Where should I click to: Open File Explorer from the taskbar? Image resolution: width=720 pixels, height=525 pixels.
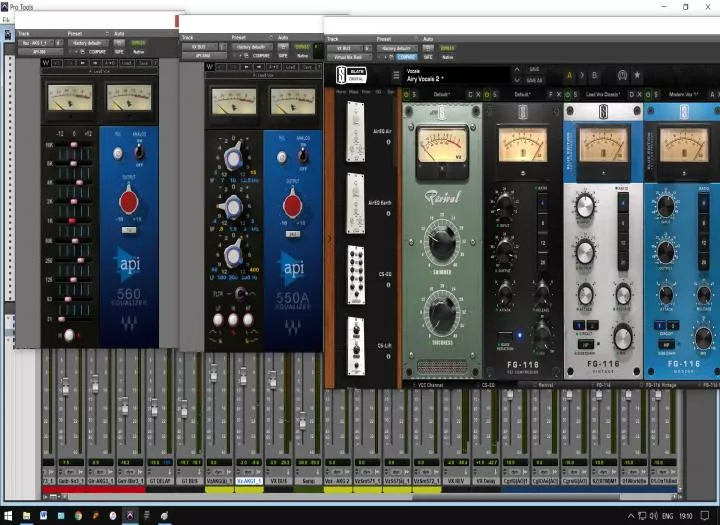tap(26, 516)
